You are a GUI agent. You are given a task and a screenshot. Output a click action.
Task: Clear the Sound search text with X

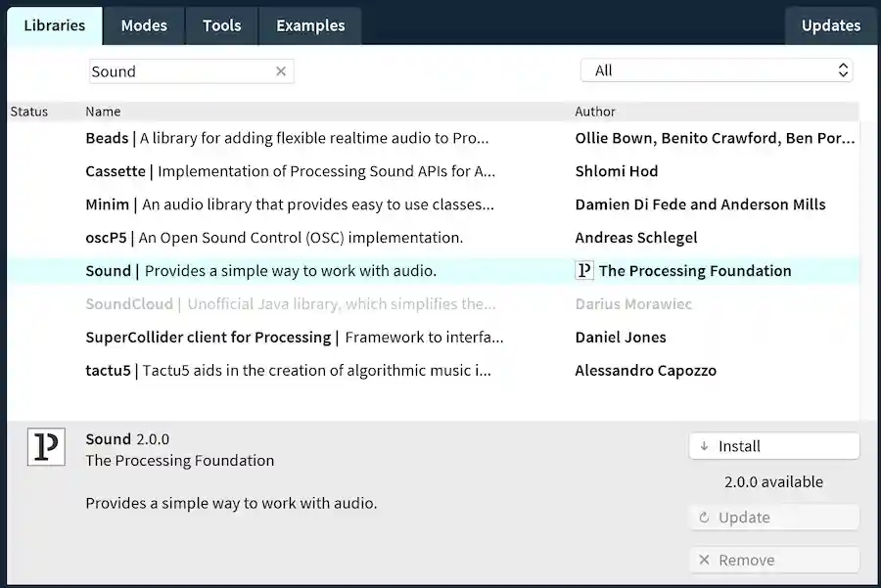coord(281,71)
